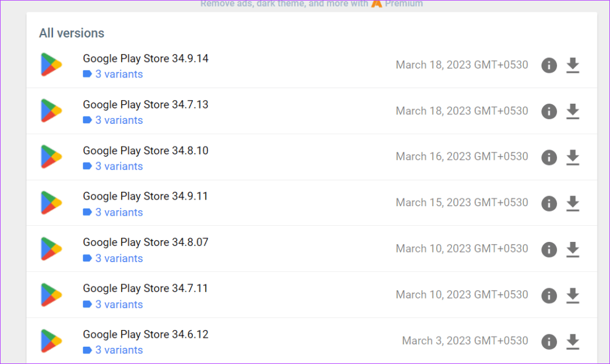Download Google Play Store 34.7.11
Image resolution: width=610 pixels, height=364 pixels.
pyautogui.click(x=572, y=295)
